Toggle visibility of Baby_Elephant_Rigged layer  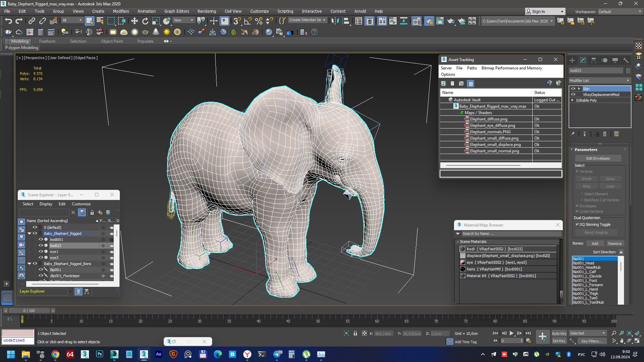(x=35, y=234)
